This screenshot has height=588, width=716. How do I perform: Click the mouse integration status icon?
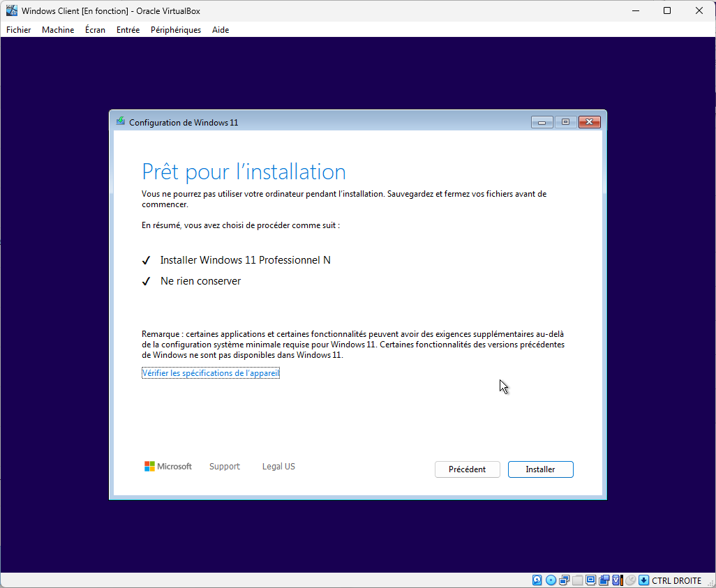click(631, 580)
